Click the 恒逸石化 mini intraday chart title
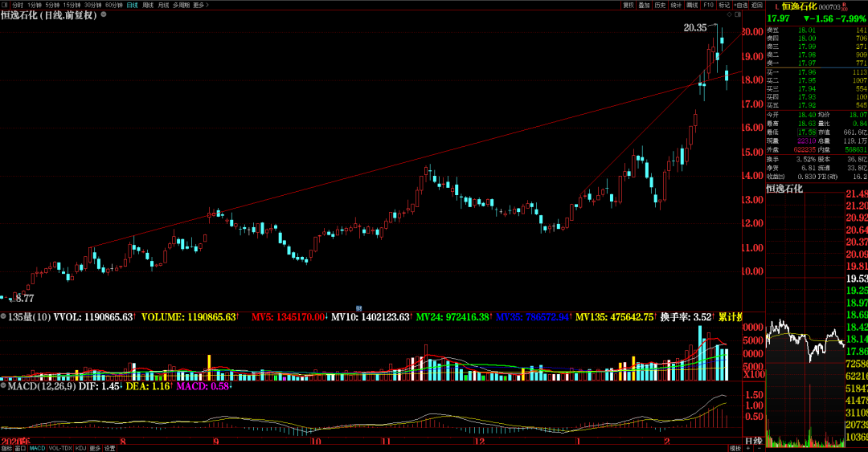Viewport: 868px width, 452px height. click(784, 189)
